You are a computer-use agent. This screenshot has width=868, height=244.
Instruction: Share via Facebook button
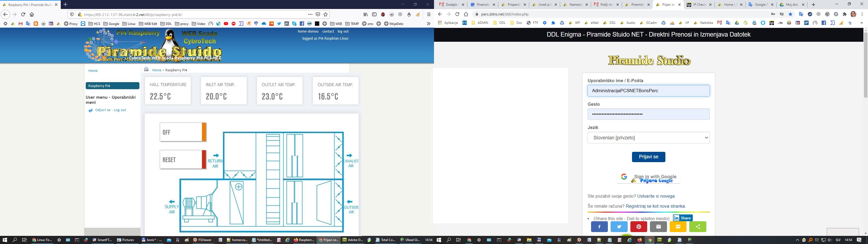point(599,227)
